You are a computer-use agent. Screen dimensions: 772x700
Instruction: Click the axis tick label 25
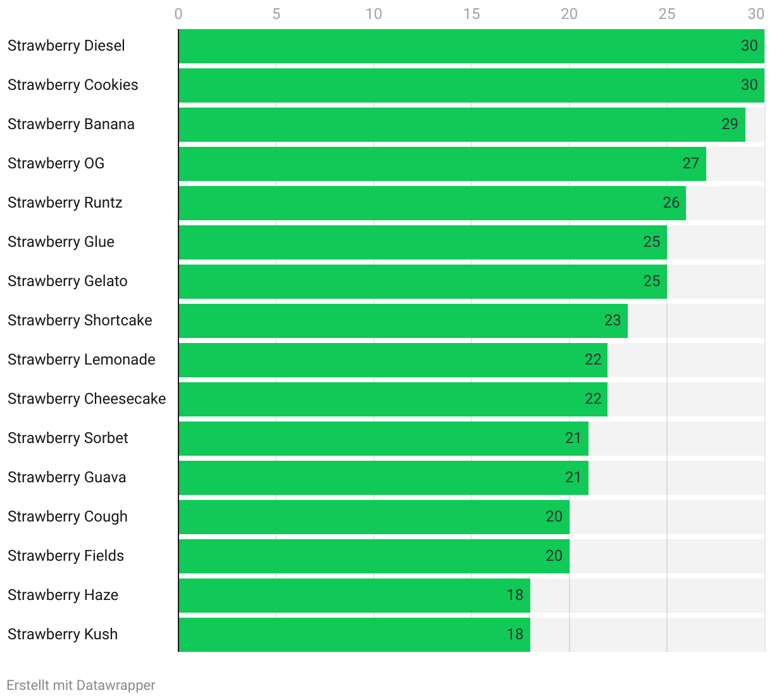[666, 14]
